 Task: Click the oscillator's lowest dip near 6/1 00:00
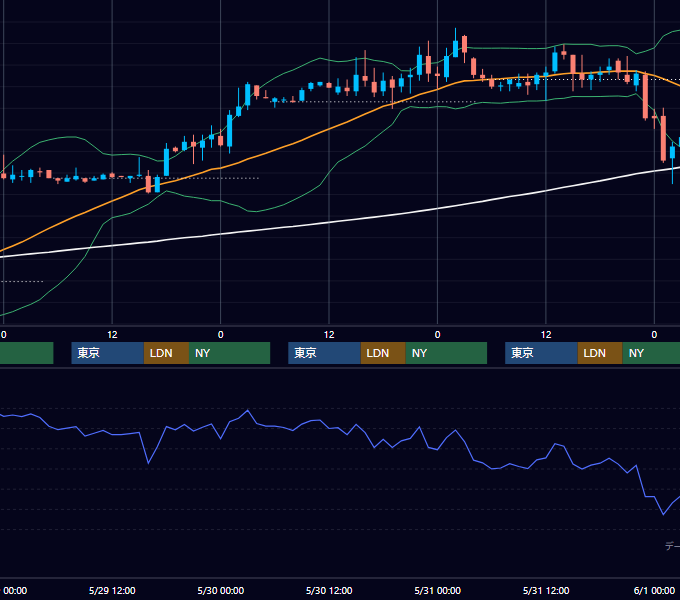click(663, 514)
